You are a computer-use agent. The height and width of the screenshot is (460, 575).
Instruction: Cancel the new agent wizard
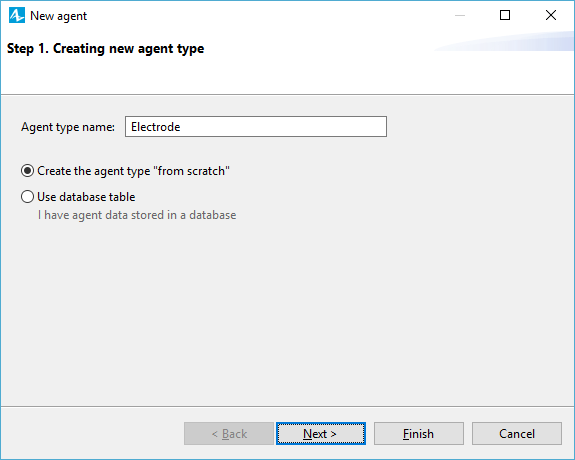[517, 434]
